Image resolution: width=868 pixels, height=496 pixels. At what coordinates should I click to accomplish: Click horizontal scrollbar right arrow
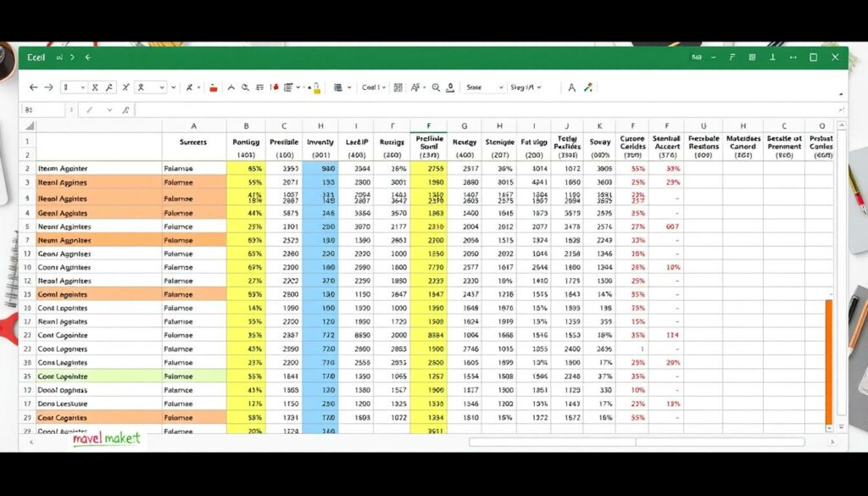pos(832,443)
